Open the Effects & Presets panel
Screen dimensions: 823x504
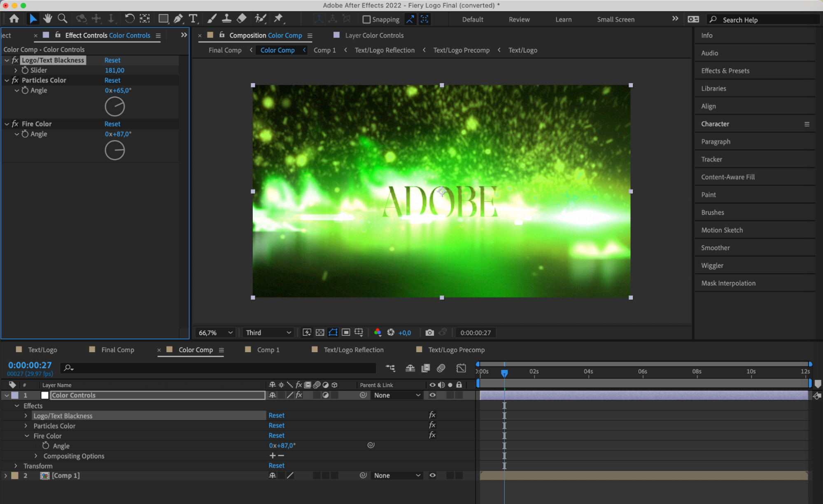pyautogui.click(x=725, y=71)
